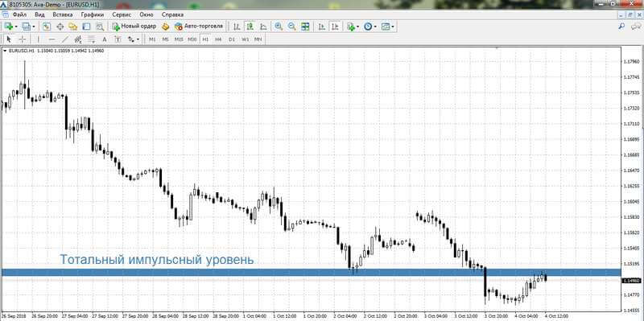644x321 pixels.
Task: Open the Вид menu
Action: (39, 14)
